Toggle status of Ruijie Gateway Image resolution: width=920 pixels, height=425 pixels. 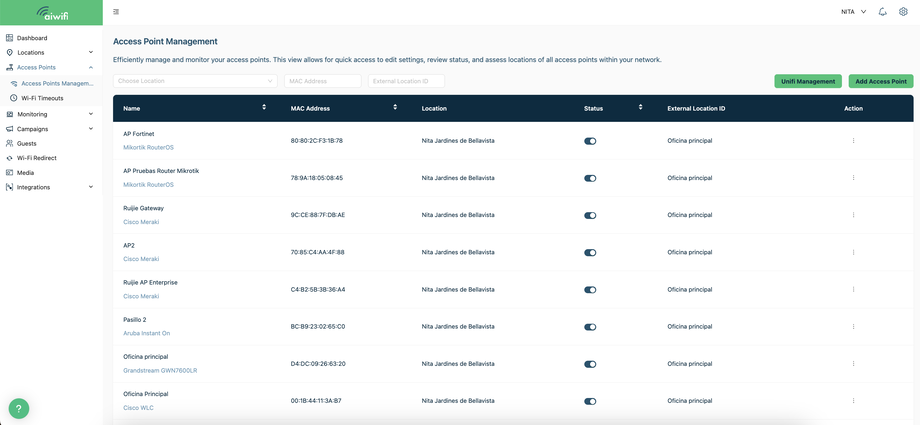[x=590, y=215]
